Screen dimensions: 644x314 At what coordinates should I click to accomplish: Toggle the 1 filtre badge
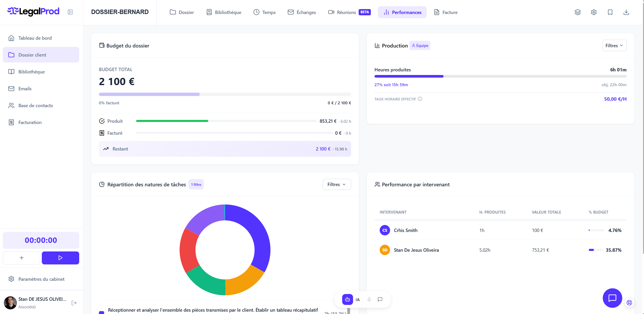(196, 185)
